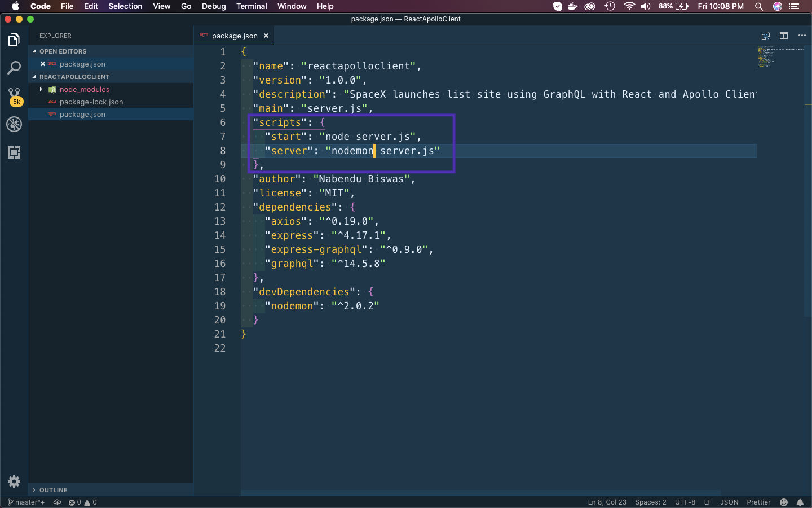Screen dimensions: 812x508
Task: Open the volume control in menu bar
Action: [646, 6]
